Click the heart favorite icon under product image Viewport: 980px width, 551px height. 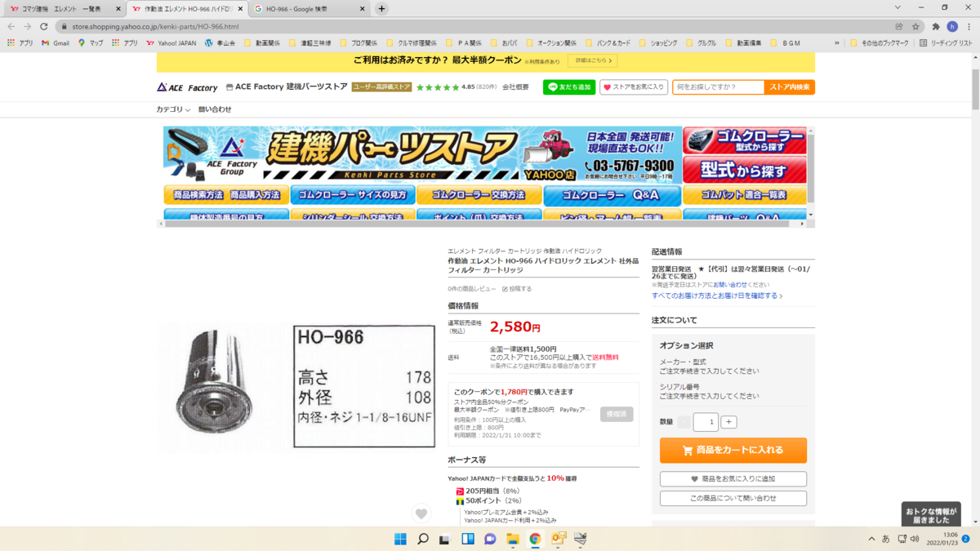[x=421, y=513]
